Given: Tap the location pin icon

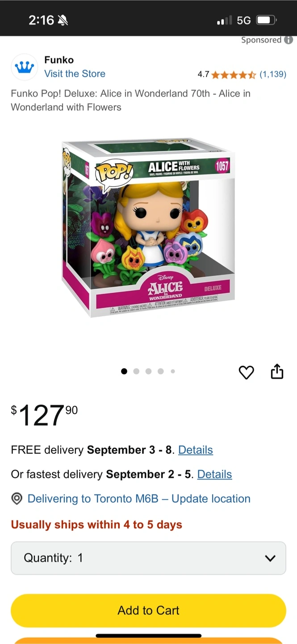Looking at the screenshot, I should pos(17,499).
